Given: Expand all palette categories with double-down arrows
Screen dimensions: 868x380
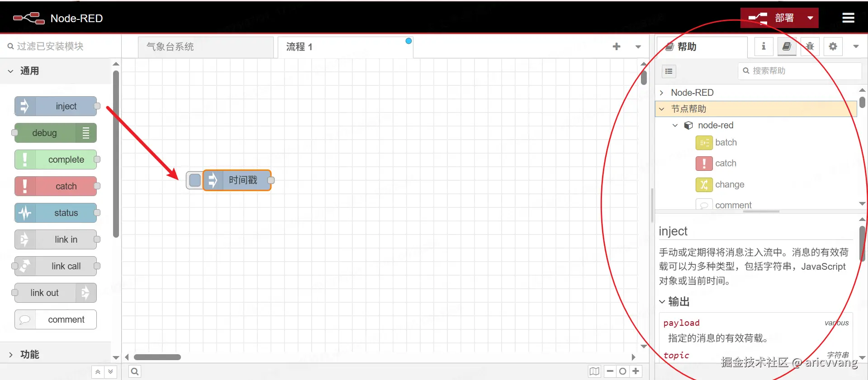Looking at the screenshot, I should tap(111, 372).
